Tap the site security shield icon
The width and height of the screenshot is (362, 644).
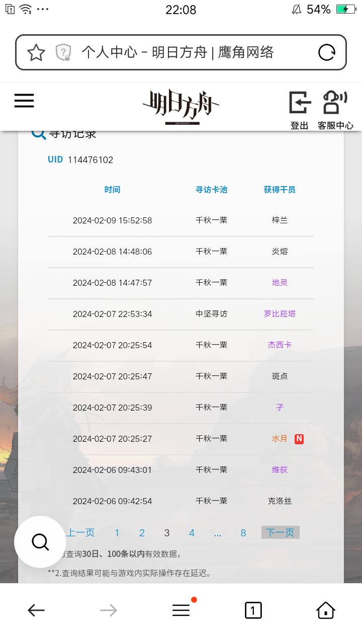[x=63, y=52]
